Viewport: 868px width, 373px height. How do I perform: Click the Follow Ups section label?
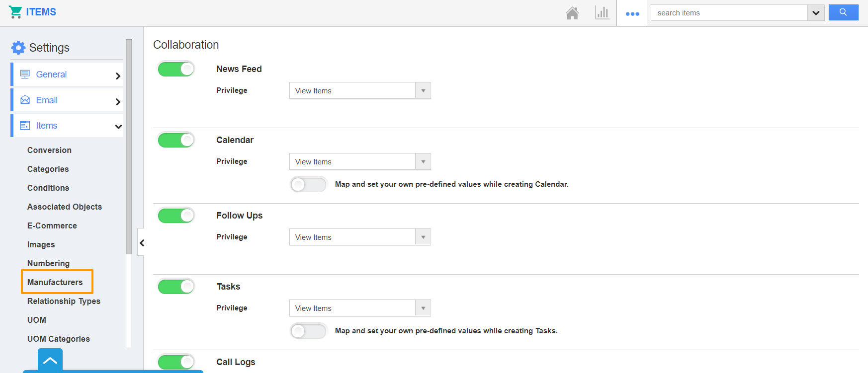[x=240, y=216]
